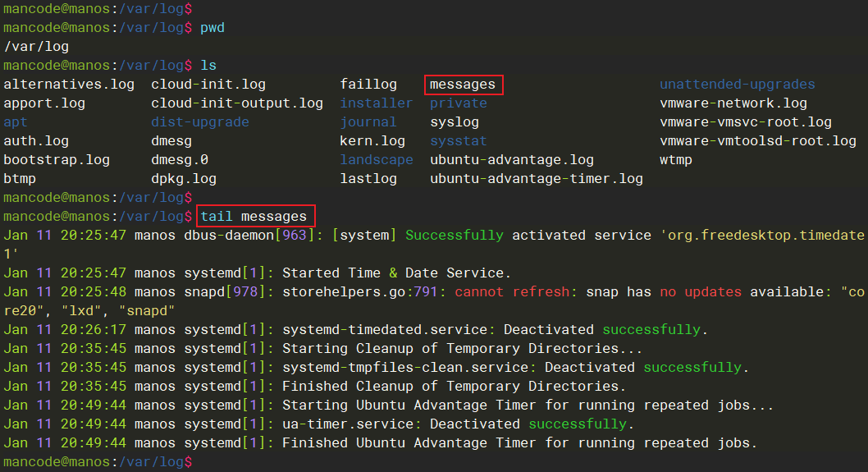This screenshot has height=472, width=868.
Task: Click the sysstat directory name
Action: (x=459, y=141)
